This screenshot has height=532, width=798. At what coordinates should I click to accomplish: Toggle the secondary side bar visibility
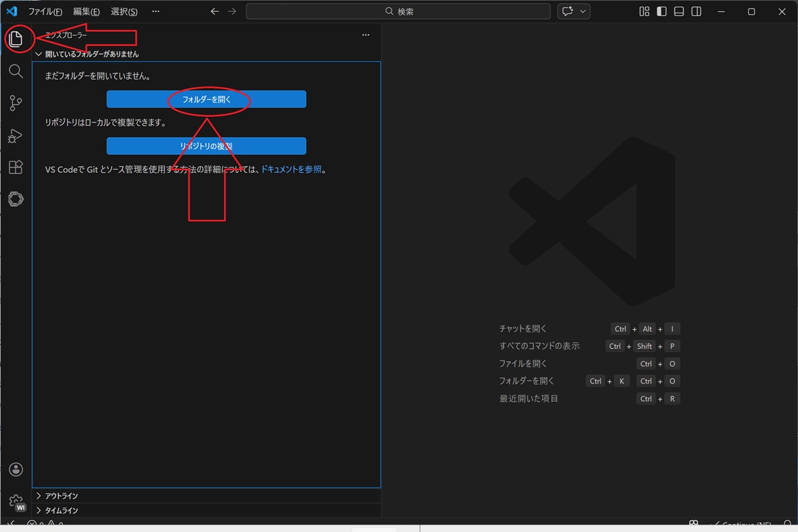click(x=696, y=11)
